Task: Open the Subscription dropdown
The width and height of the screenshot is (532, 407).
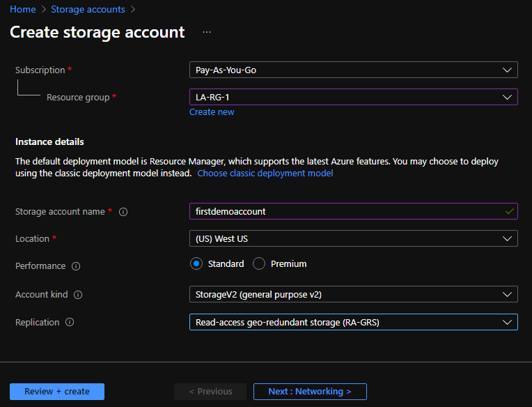Action: 353,70
